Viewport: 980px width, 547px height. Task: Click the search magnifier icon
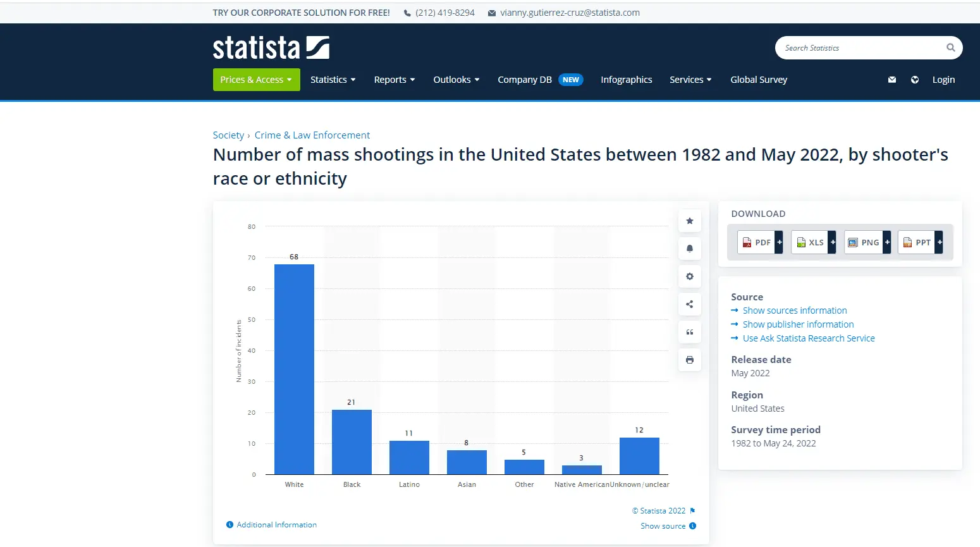tap(950, 47)
